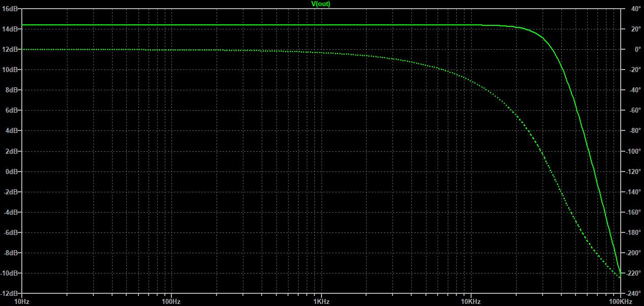
Task: Click the 10Hz frequency axis label
Action: coord(21,301)
